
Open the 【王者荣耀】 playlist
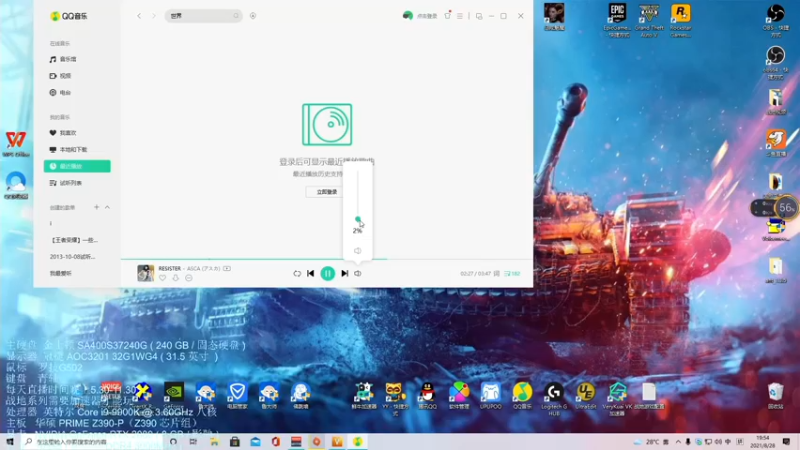coord(74,240)
